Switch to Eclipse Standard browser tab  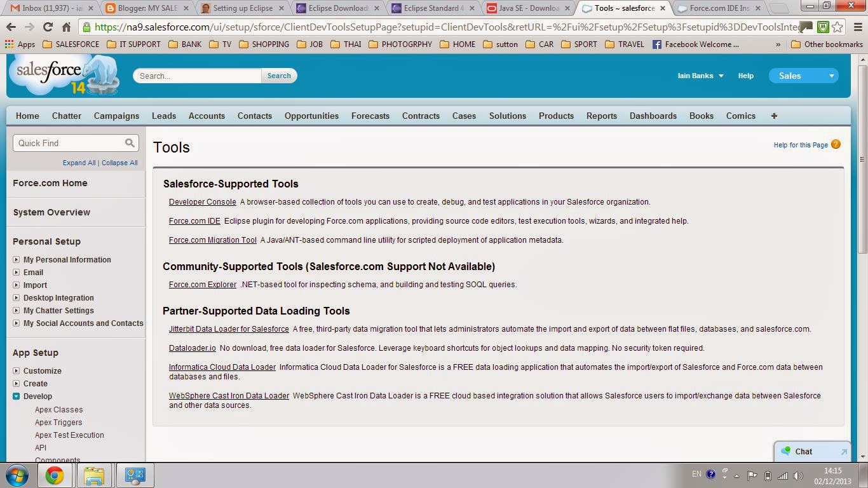click(x=433, y=8)
